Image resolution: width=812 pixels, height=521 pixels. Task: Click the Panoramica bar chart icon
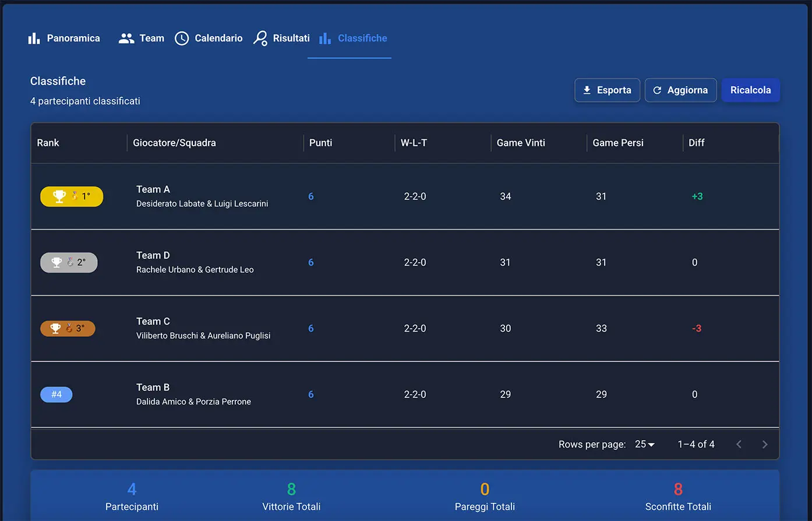click(34, 38)
